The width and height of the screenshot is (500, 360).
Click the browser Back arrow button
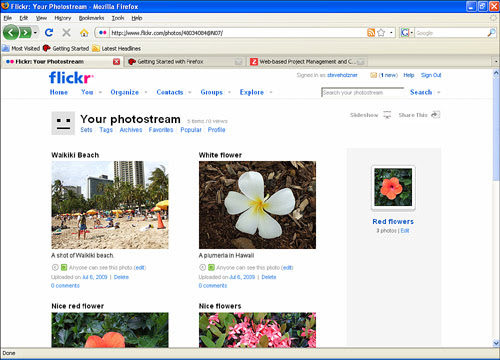click(x=11, y=33)
